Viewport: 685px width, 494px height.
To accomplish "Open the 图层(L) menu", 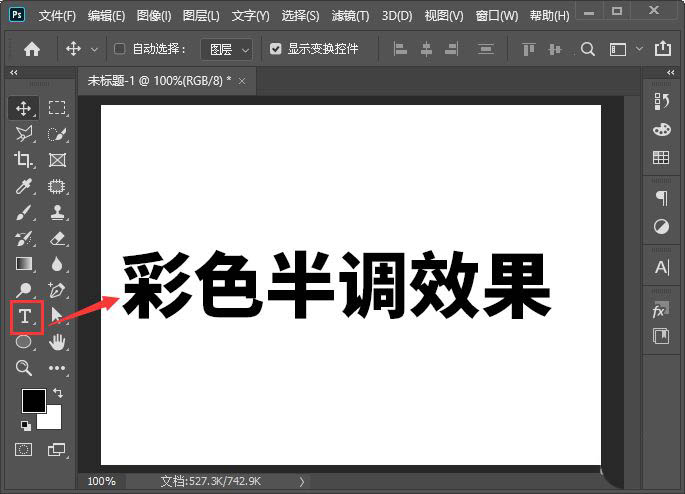I will [201, 16].
